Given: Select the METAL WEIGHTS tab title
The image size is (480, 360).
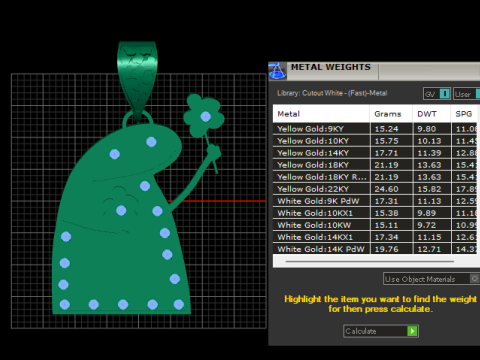Looking at the screenshot, I should (x=331, y=67).
